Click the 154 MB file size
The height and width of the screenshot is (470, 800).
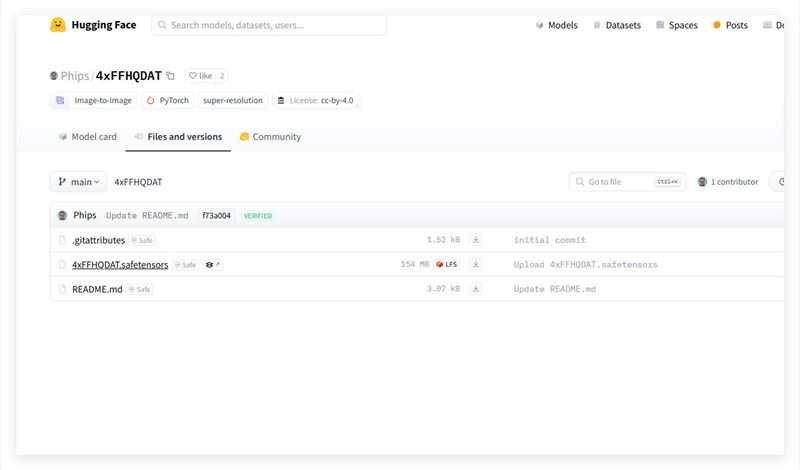(414, 264)
